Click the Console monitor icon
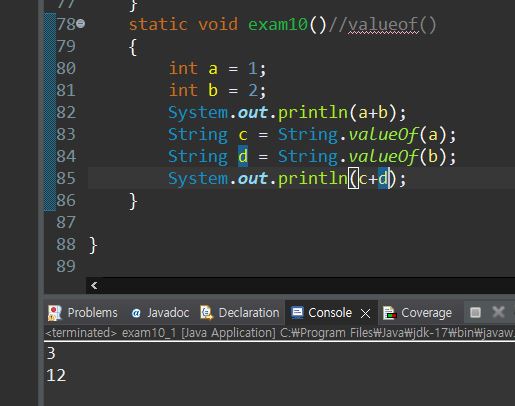515x406 pixels. (x=297, y=313)
